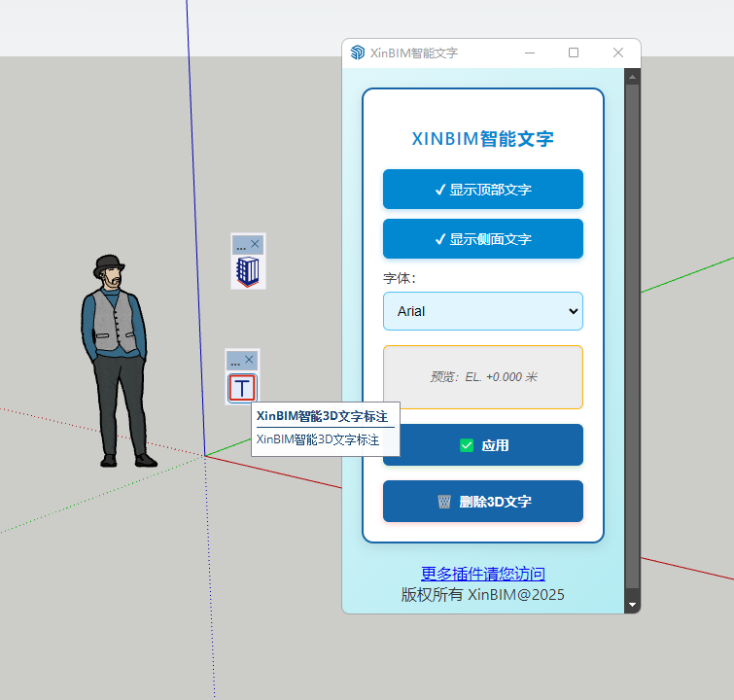
Task: Open the 更多插件请访问 link
Action: [483, 574]
